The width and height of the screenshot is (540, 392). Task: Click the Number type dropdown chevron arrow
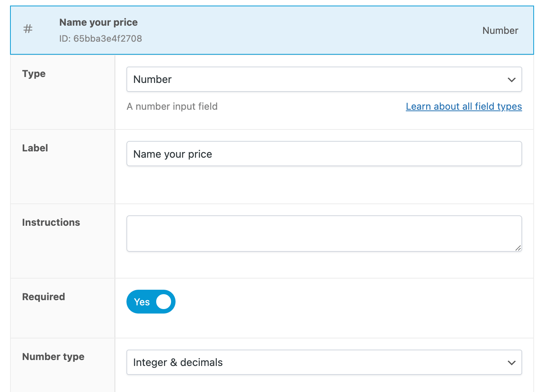[x=511, y=363]
